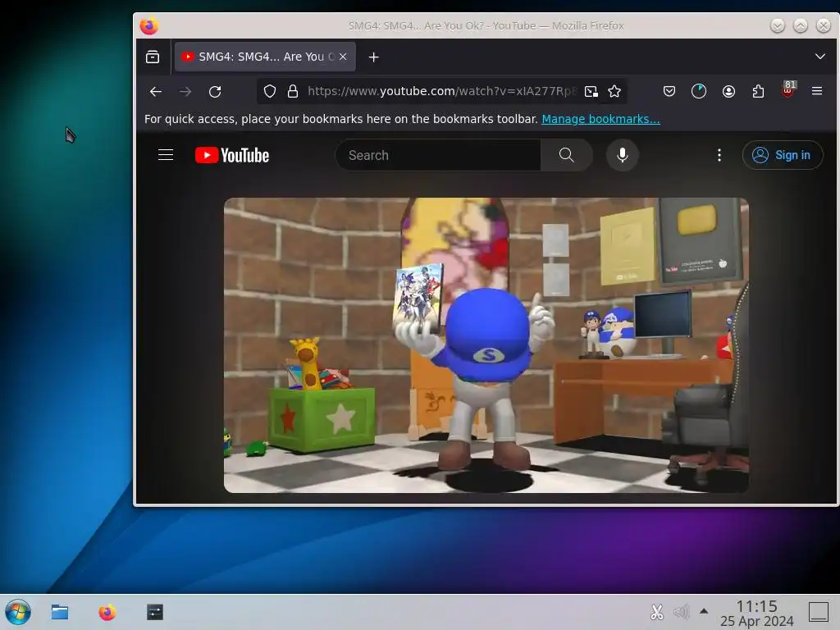The height and width of the screenshot is (630, 840).
Task: Click the YouTube logo
Action: (x=232, y=155)
